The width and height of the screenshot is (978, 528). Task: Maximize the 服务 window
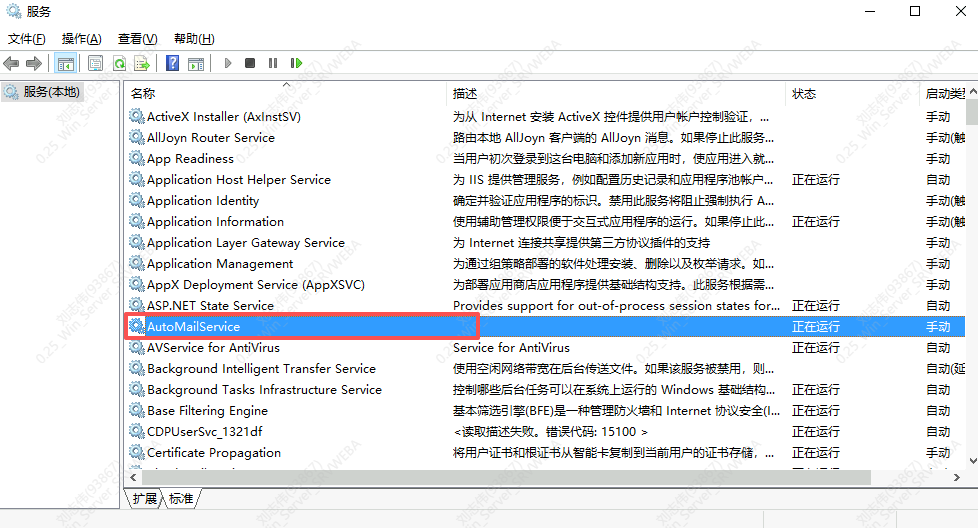pyautogui.click(x=914, y=11)
